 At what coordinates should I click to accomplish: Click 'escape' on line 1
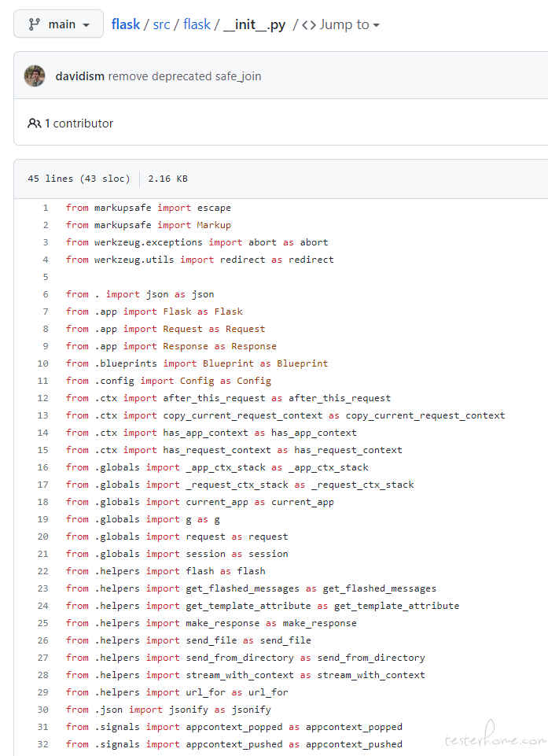pos(214,208)
